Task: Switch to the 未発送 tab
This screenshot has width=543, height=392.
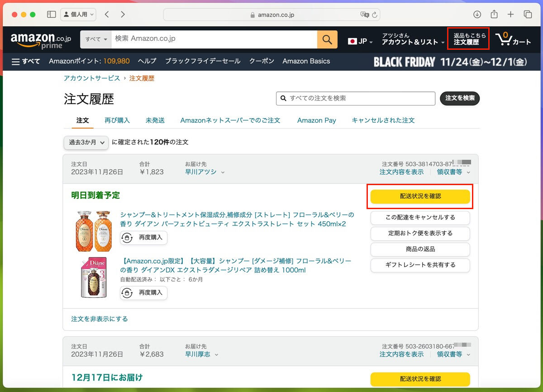Action: (x=155, y=120)
